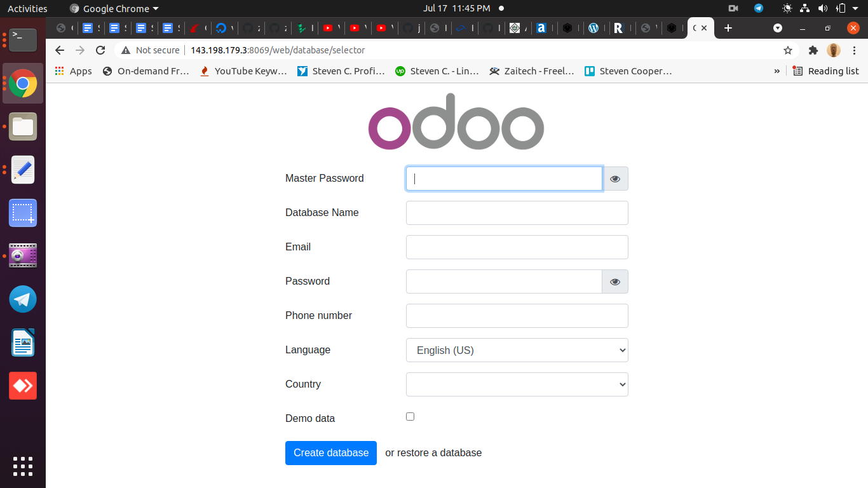The height and width of the screenshot is (488, 868).
Task: Click the Telegram tray icon in the top bar
Action: coord(759,8)
